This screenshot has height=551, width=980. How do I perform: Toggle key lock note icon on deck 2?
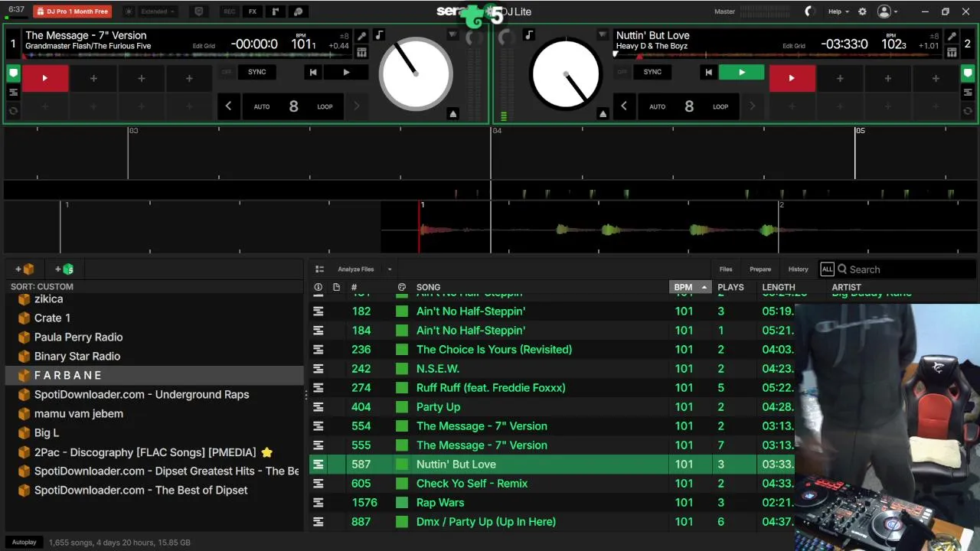[x=528, y=35]
